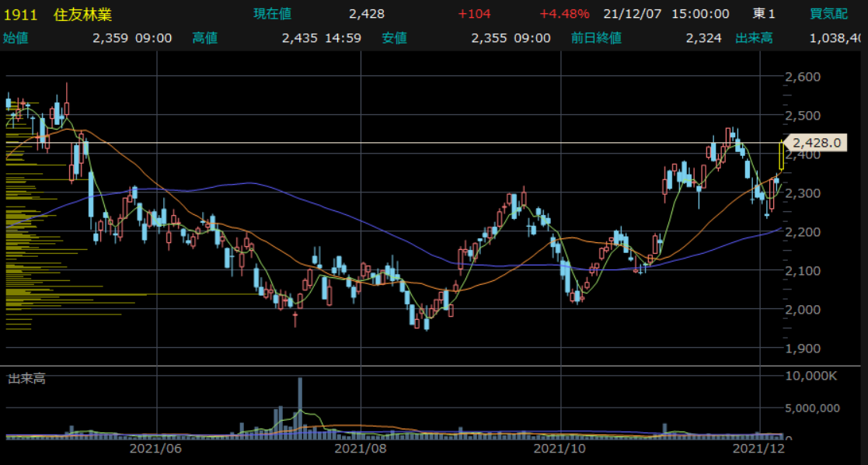Click the price change +104
This screenshot has height=465, width=868.
(x=475, y=14)
